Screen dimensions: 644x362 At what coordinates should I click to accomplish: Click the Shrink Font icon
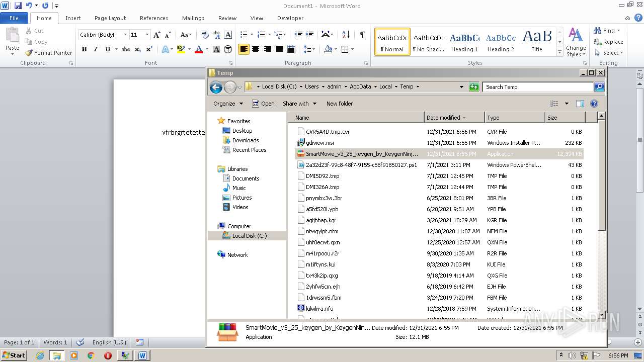(168, 35)
